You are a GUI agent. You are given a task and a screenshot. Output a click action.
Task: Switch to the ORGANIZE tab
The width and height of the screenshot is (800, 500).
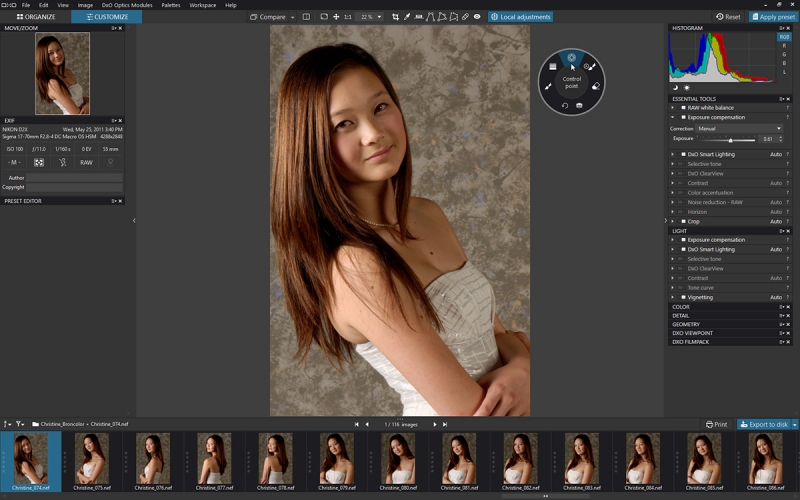tap(36, 17)
